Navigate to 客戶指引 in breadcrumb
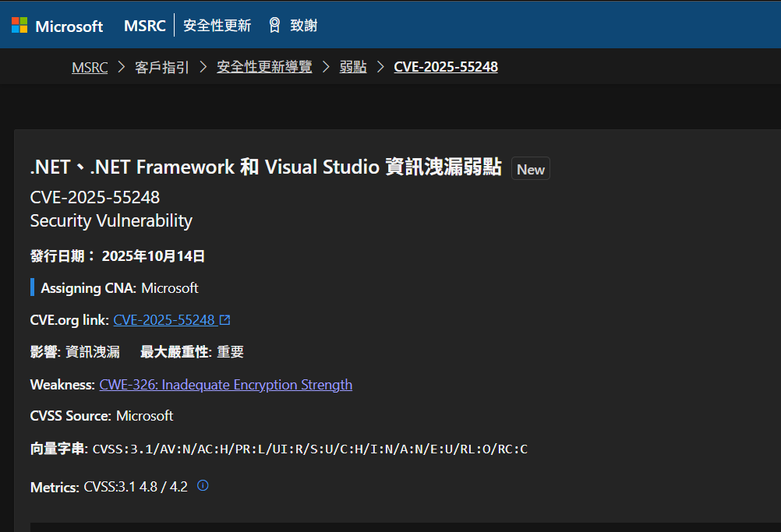The width and height of the screenshot is (781, 532). [x=162, y=67]
